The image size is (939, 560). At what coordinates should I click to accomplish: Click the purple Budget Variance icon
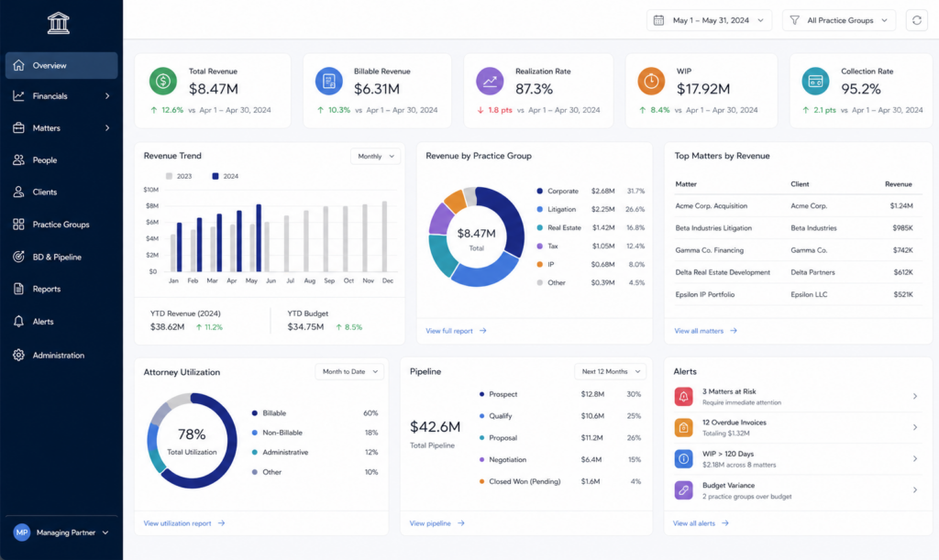click(683, 490)
